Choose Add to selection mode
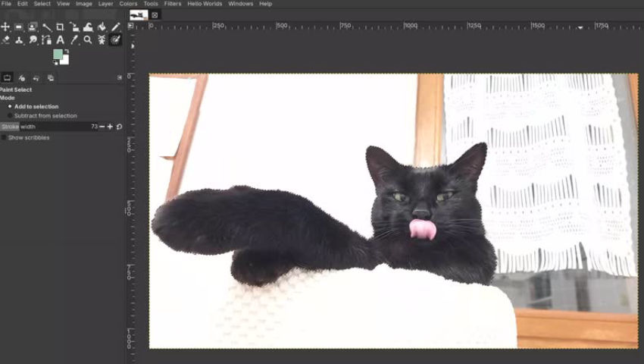The width and height of the screenshot is (644, 364). (9, 107)
